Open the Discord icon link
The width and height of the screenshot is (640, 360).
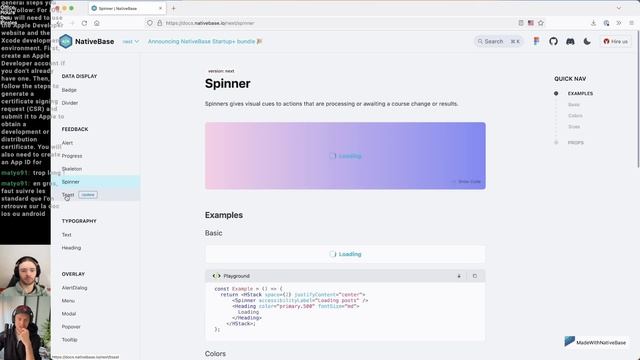tap(570, 41)
